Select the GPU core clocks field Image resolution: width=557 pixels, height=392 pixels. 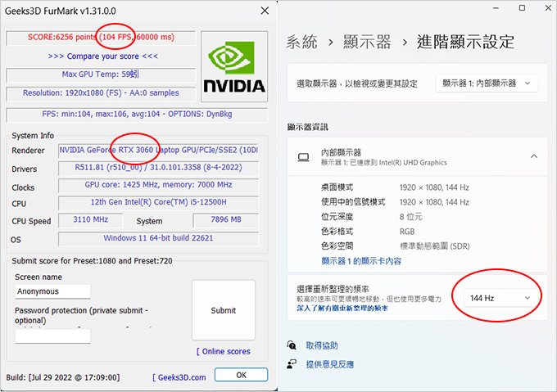tap(158, 185)
